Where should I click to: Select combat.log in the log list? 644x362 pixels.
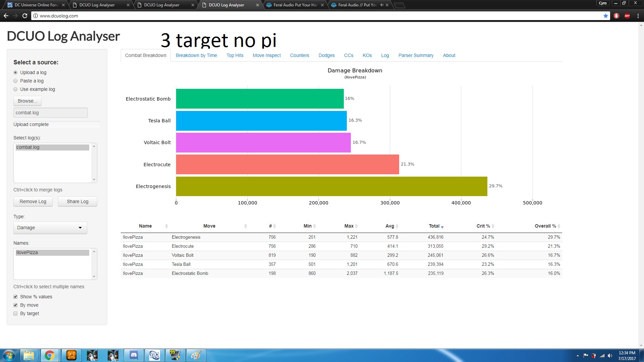pos(52,147)
